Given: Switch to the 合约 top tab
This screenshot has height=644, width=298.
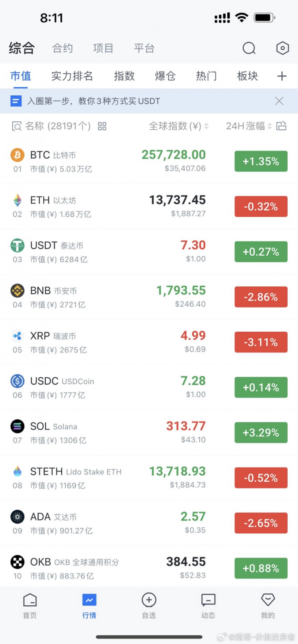Looking at the screenshot, I should click(x=63, y=48).
